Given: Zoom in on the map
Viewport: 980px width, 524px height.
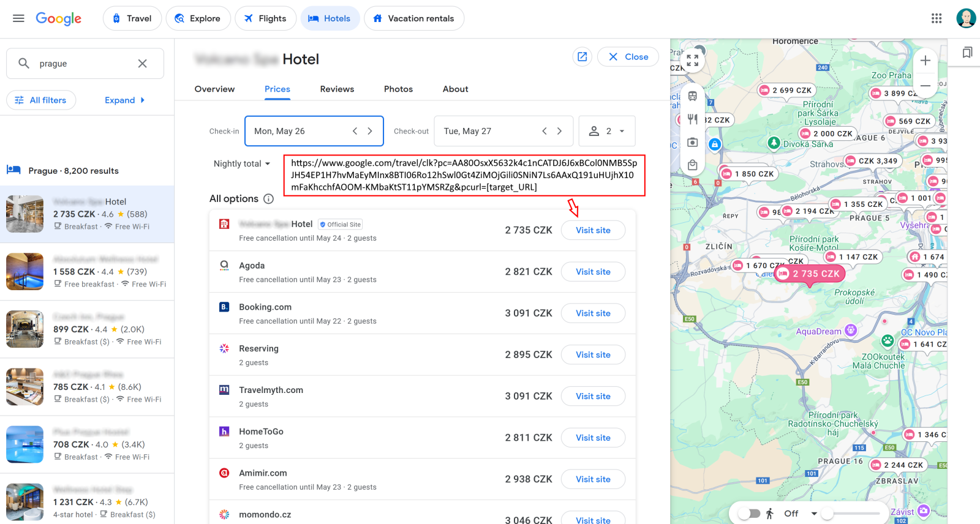Looking at the screenshot, I should tap(925, 61).
